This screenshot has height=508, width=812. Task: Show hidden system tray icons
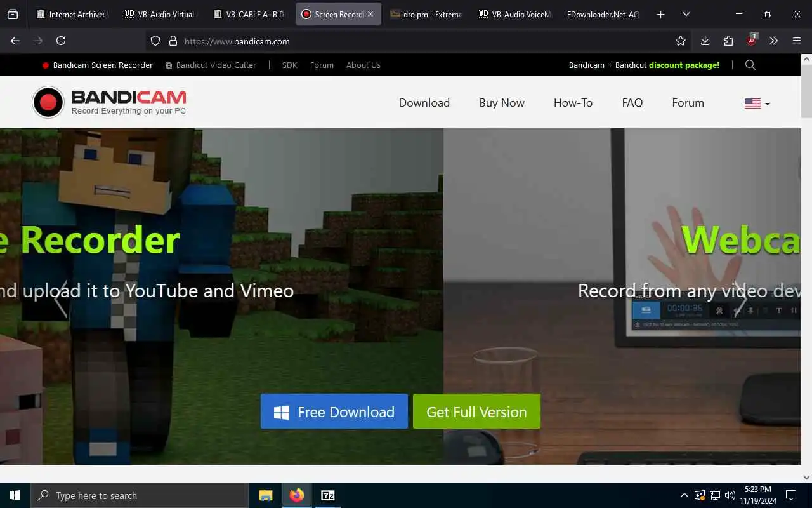(x=684, y=495)
